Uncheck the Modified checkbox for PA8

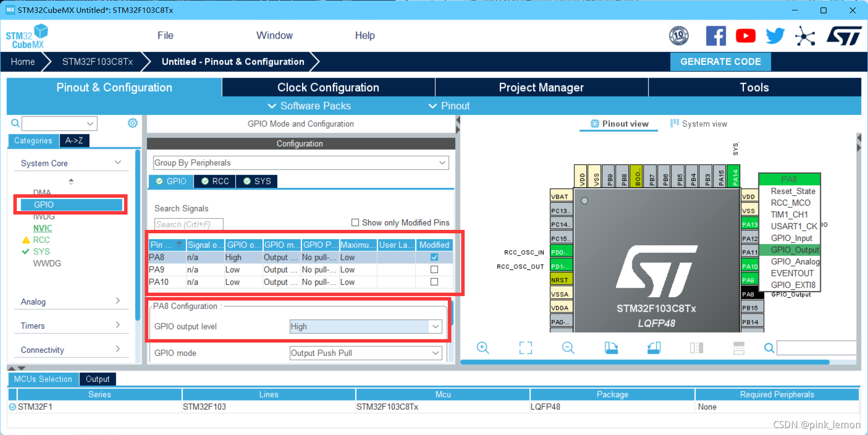[x=434, y=257]
